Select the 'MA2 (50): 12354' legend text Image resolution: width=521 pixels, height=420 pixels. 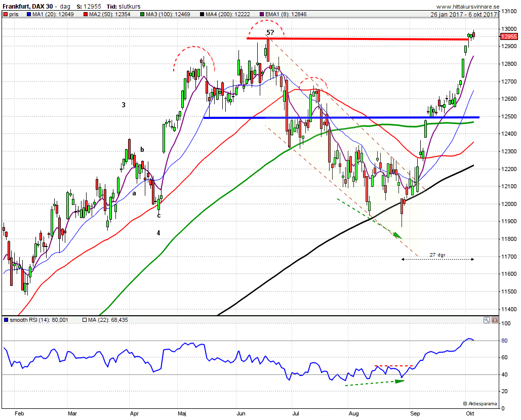[x=110, y=14]
